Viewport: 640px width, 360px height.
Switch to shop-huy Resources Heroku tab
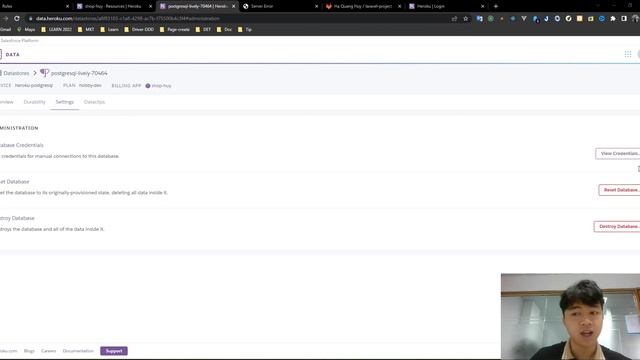click(113, 6)
